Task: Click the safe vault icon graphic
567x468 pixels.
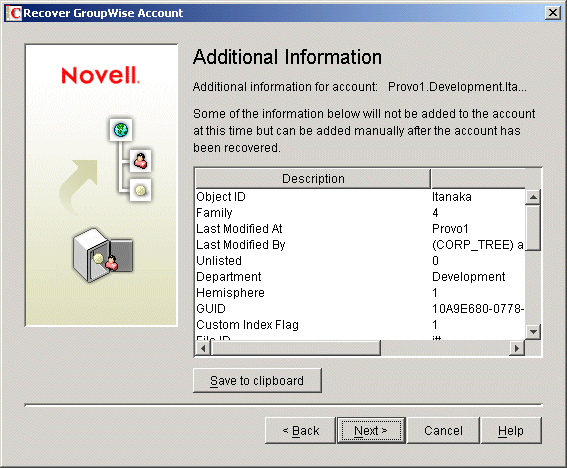Action: 103,255
